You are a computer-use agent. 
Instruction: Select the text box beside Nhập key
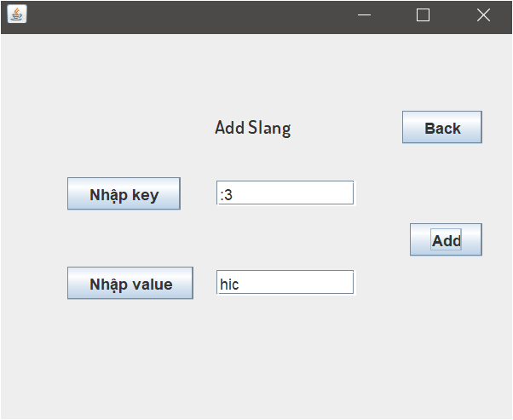coord(285,193)
